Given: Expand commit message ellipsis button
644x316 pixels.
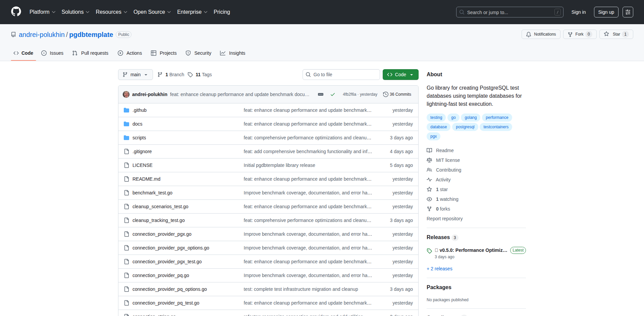Looking at the screenshot, I should coord(321,94).
